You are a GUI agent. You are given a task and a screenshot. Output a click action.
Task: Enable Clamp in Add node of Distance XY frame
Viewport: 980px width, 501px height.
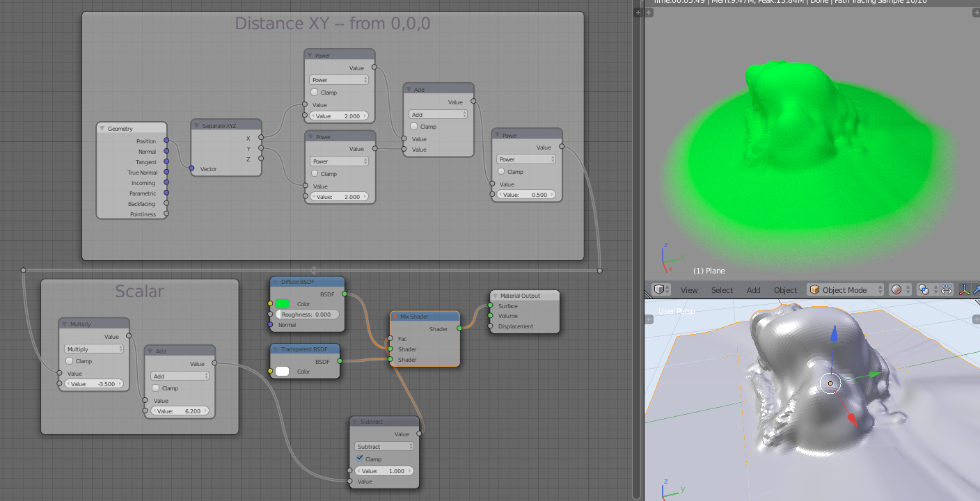pos(414,127)
